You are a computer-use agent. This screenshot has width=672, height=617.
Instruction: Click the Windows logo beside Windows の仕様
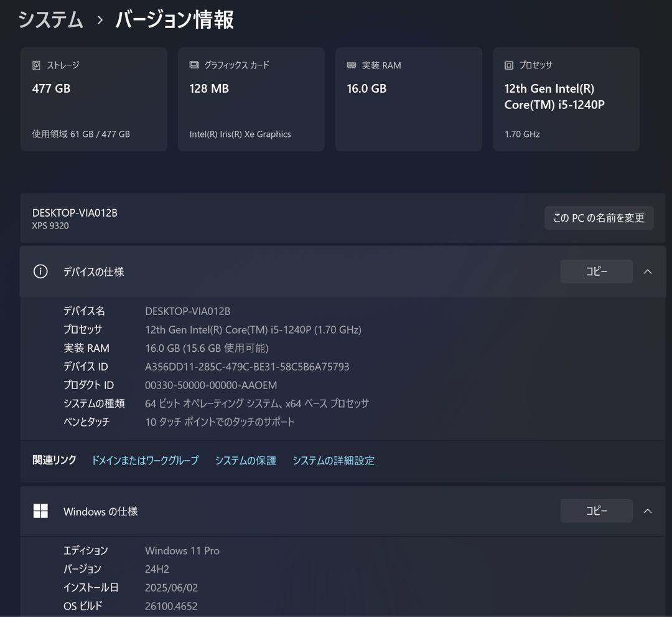[40, 511]
